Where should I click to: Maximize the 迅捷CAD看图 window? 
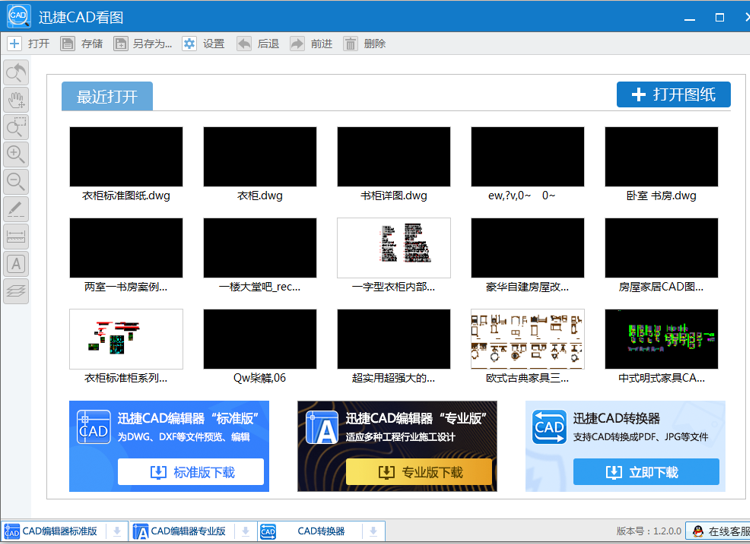(x=719, y=18)
